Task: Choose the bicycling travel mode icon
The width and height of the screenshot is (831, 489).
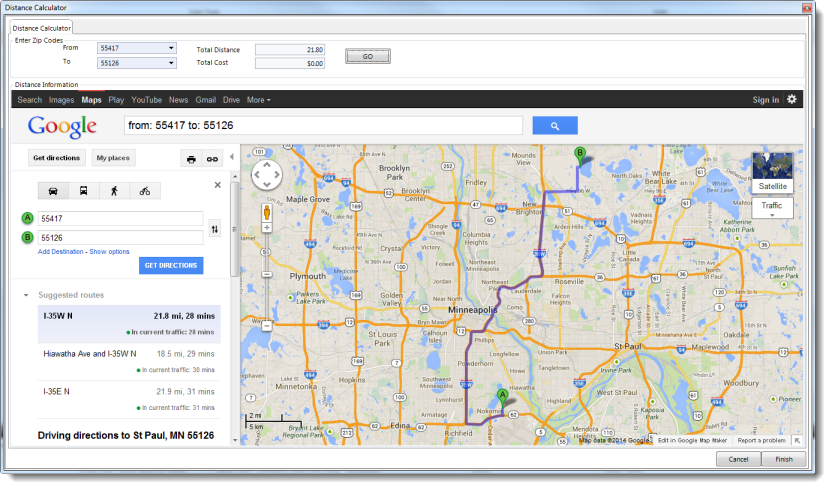Action: click(x=145, y=191)
